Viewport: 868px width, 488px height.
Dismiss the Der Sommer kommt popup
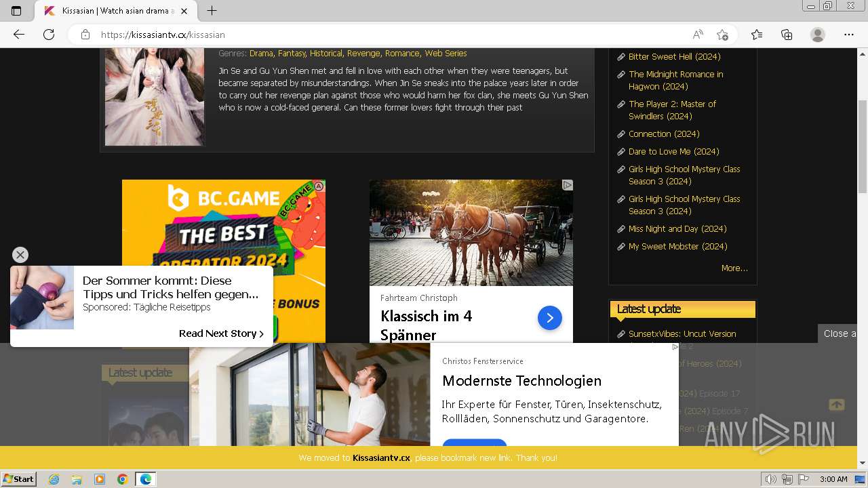point(20,255)
